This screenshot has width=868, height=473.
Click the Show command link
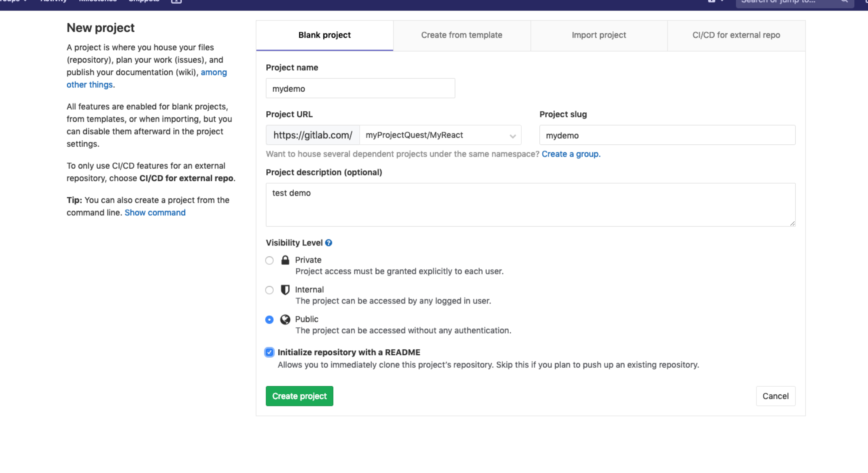coord(155,213)
